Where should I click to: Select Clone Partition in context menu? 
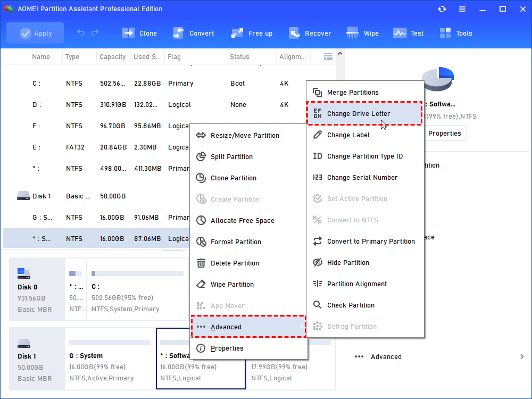(x=248, y=178)
